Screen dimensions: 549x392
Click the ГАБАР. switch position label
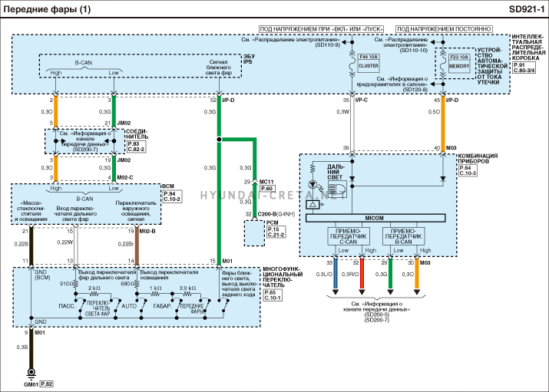click(163, 306)
